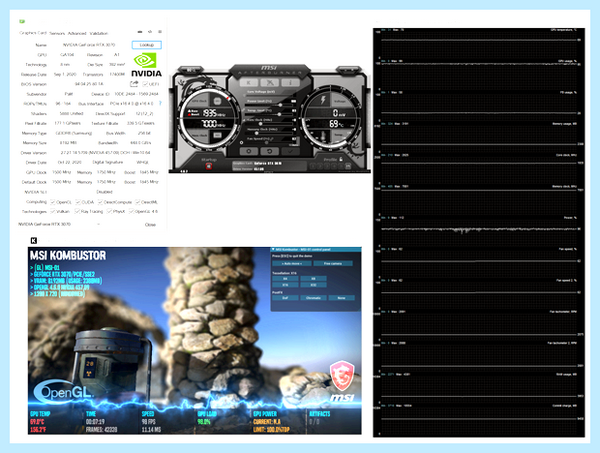Screen dimensions: 600x453
Task: Toggle the UEFI checkbox in GPU-Z
Action: click(145, 84)
